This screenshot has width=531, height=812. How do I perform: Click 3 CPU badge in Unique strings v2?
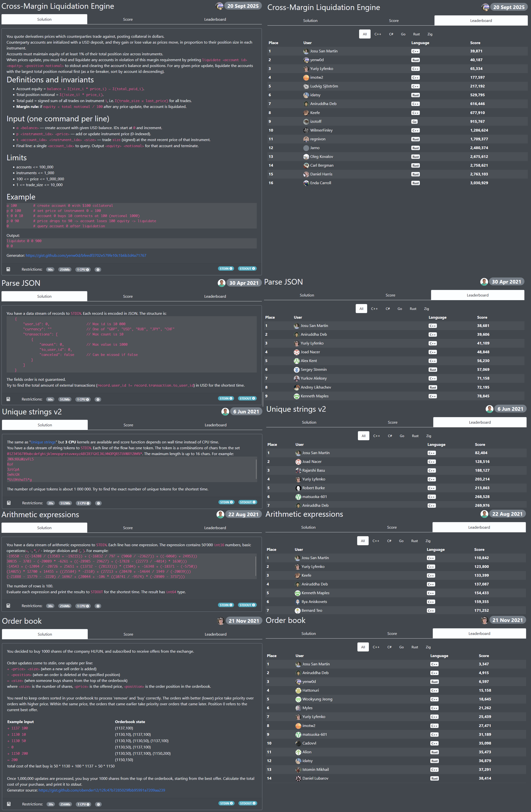83,503
